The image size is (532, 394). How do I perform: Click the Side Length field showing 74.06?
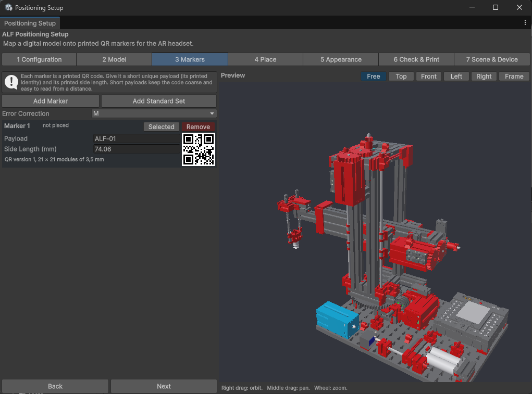point(137,149)
